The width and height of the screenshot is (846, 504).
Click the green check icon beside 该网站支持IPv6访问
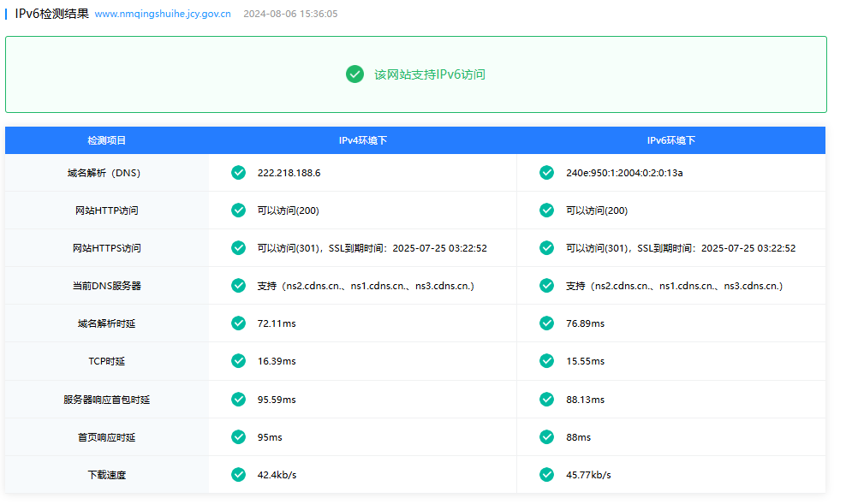(354, 74)
